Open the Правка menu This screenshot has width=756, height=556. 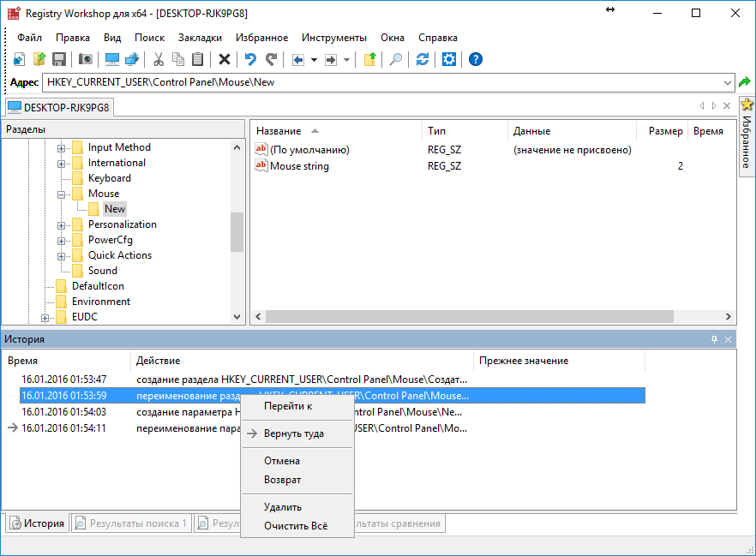coord(73,38)
